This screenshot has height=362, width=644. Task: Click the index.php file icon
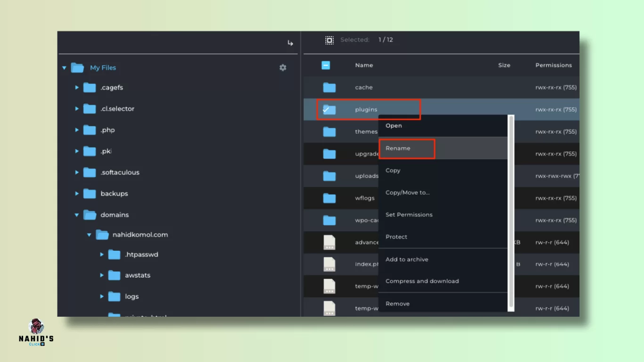pos(330,264)
